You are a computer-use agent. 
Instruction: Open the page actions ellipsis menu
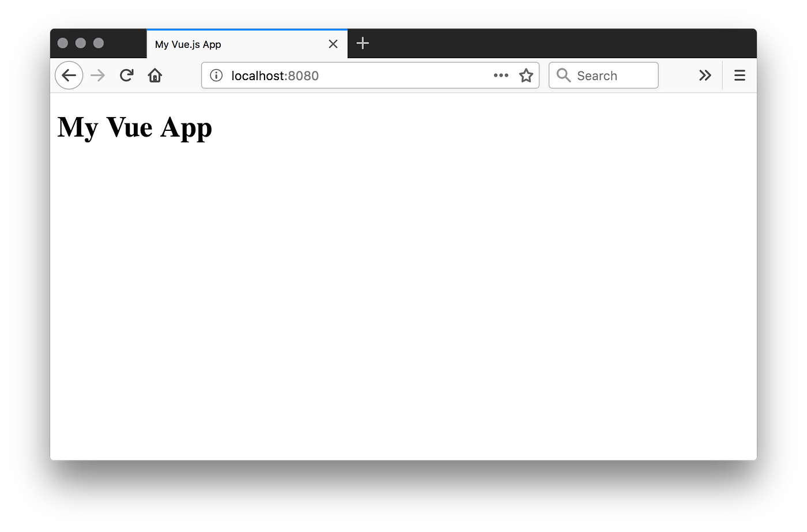click(500, 75)
